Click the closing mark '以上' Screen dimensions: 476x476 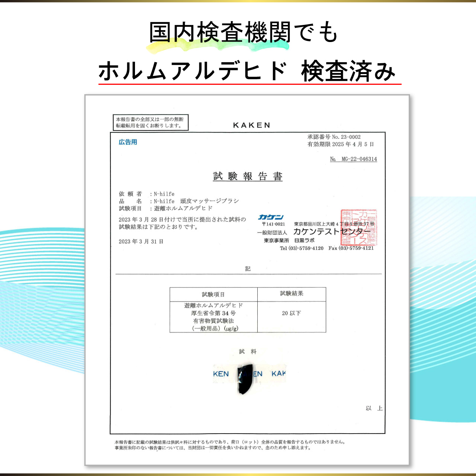tap(374, 408)
